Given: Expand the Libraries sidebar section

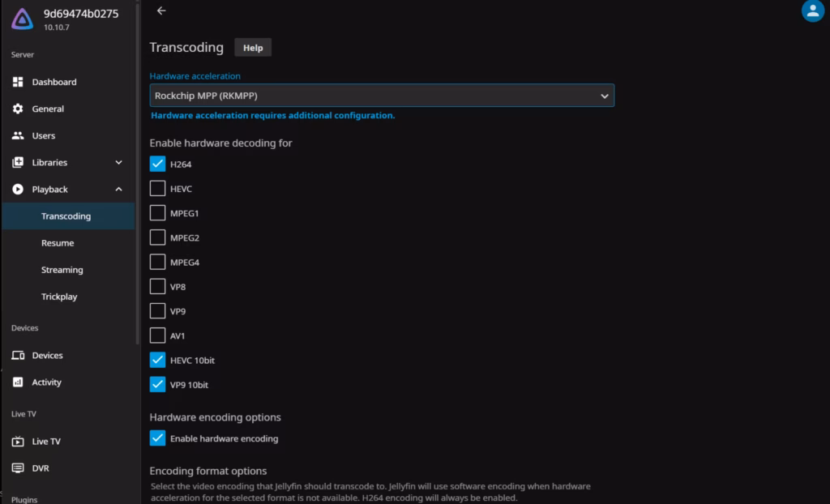Looking at the screenshot, I should [x=118, y=162].
